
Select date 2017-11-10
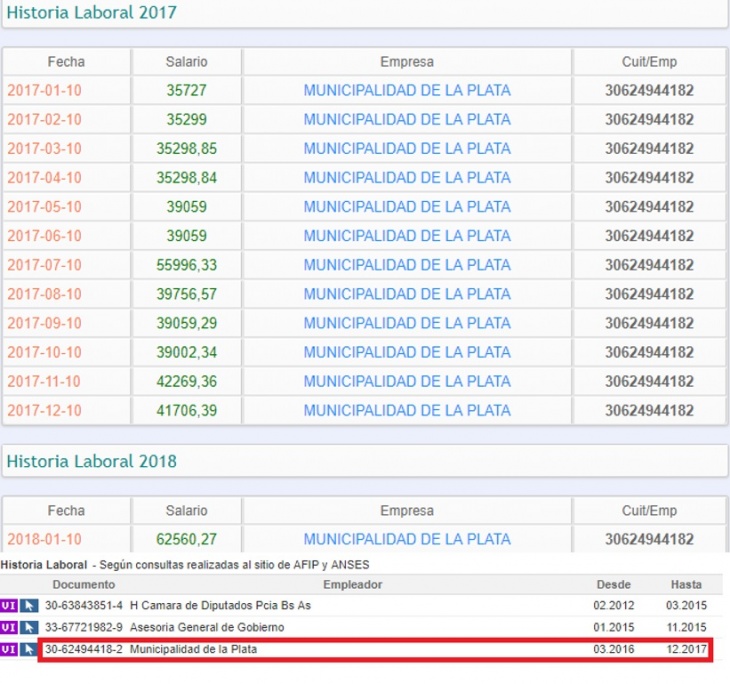(x=44, y=381)
